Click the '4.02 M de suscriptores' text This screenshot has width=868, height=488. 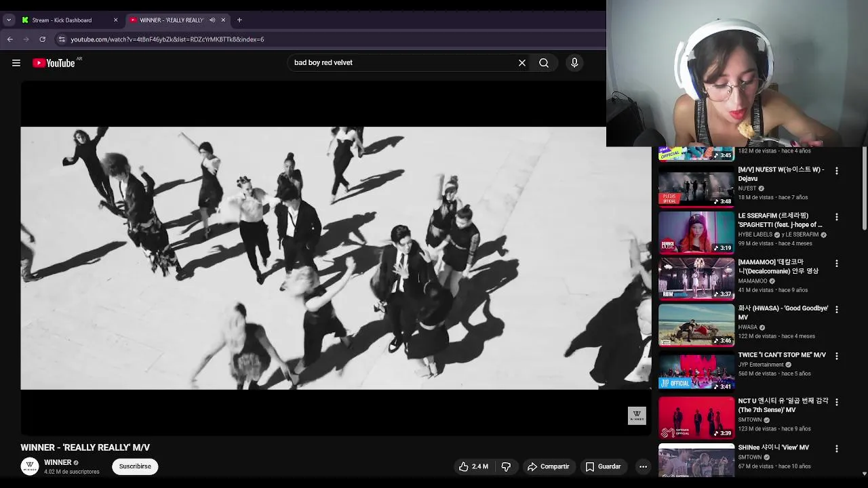click(x=72, y=472)
